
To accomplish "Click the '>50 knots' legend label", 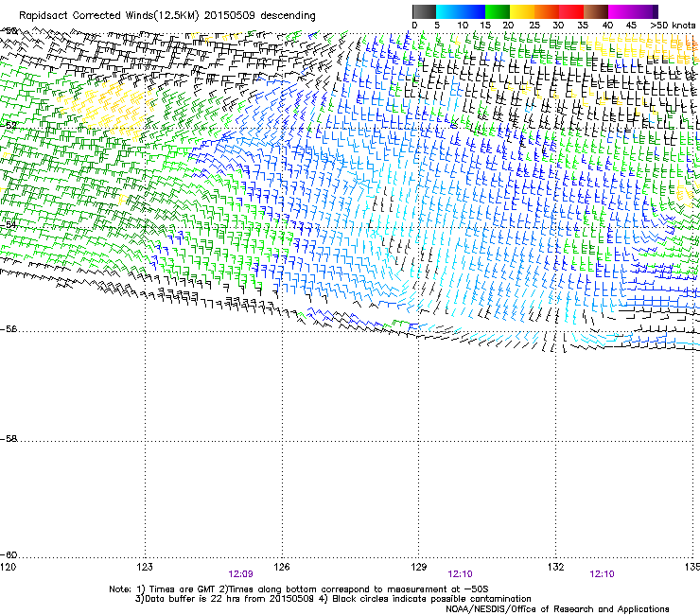I will [673, 26].
